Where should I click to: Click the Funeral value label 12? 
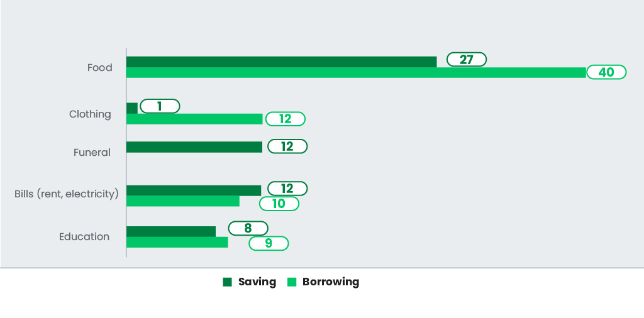(287, 146)
